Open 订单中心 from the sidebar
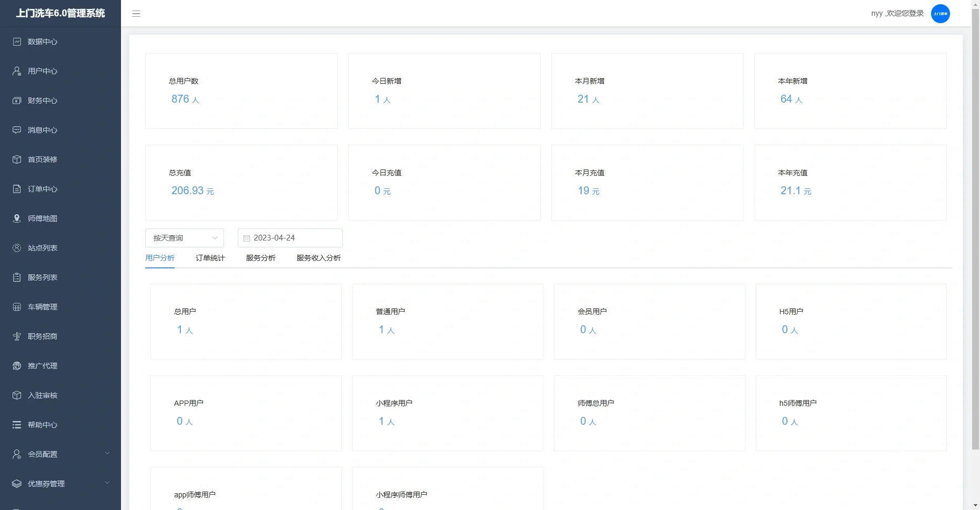Image resolution: width=980 pixels, height=510 pixels. [43, 189]
